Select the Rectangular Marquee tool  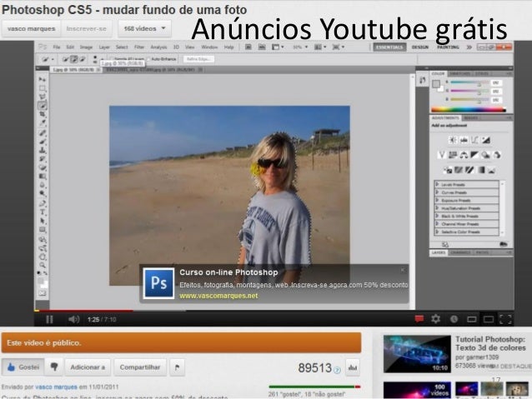(43, 88)
